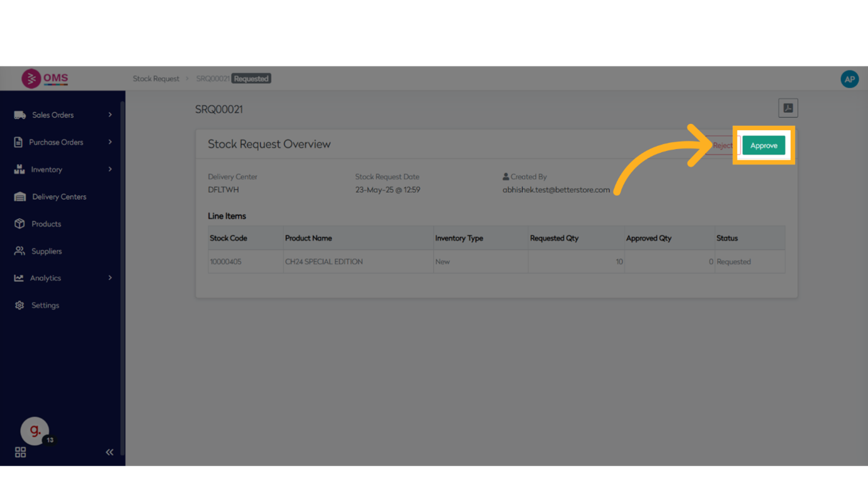The image size is (868, 488).
Task: Reject the stock request
Action: point(721,145)
